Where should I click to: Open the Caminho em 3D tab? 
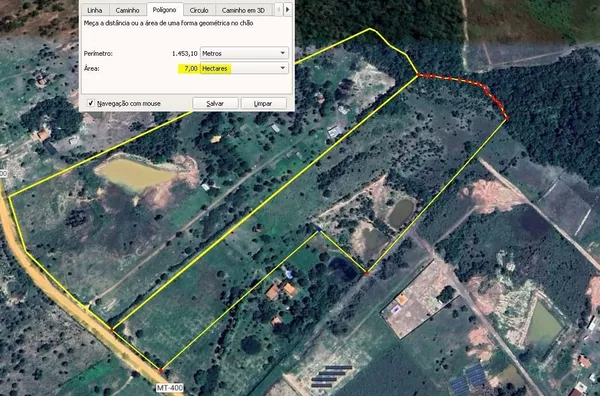pyautogui.click(x=243, y=10)
